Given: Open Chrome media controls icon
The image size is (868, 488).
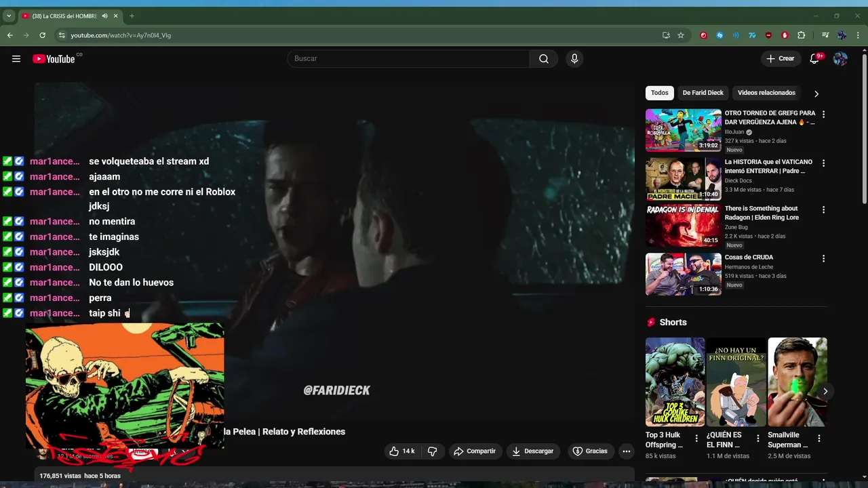Looking at the screenshot, I should click(825, 35).
